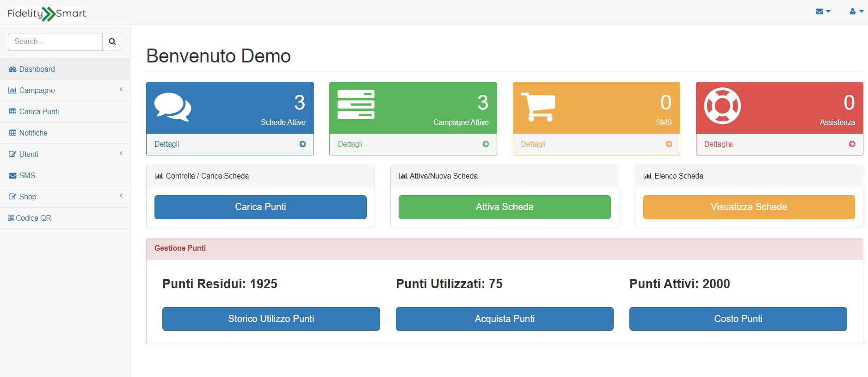868x377 pixels.
Task: Click the FidelitySmart logo
Action: coord(47,13)
